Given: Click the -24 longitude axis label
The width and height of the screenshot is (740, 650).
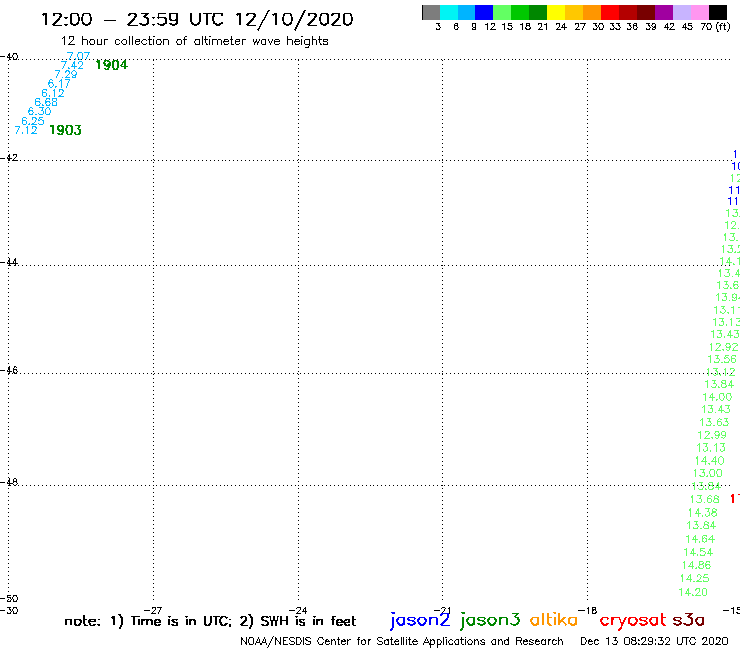Looking at the screenshot, I should pos(298,611).
